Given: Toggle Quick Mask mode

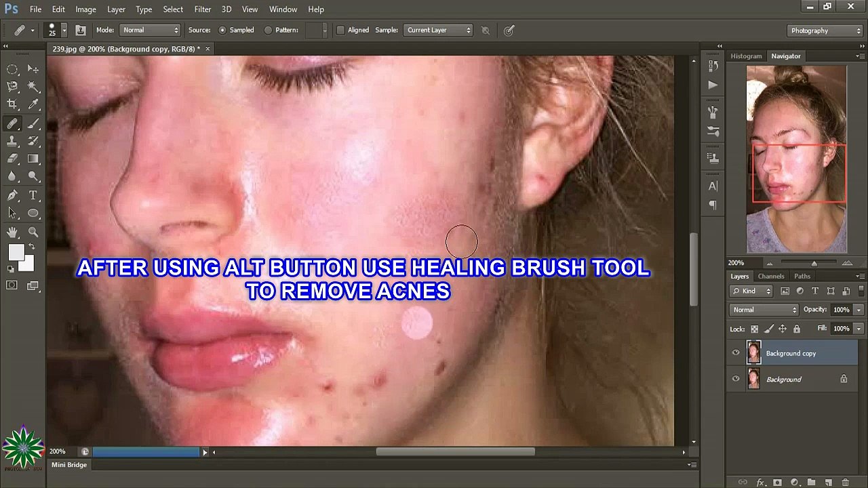Looking at the screenshot, I should point(12,285).
